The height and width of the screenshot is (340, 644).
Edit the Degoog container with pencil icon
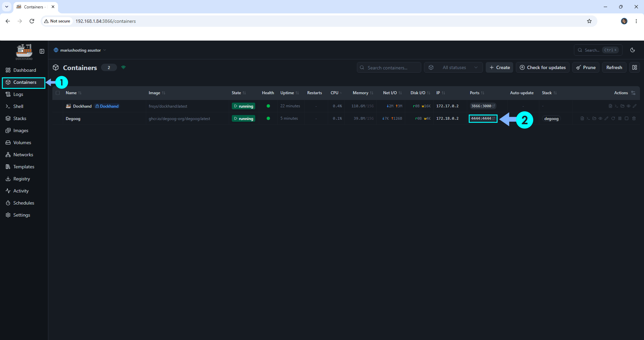[606, 118]
